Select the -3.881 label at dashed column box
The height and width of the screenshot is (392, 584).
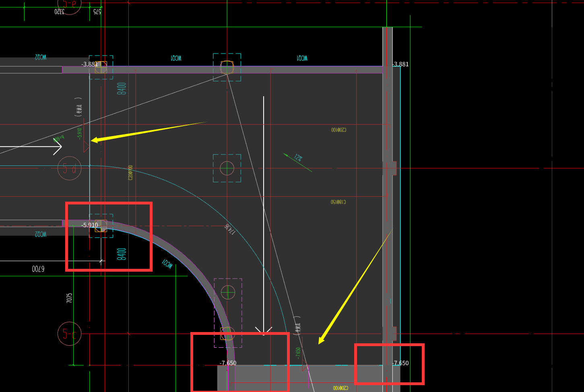90,64
